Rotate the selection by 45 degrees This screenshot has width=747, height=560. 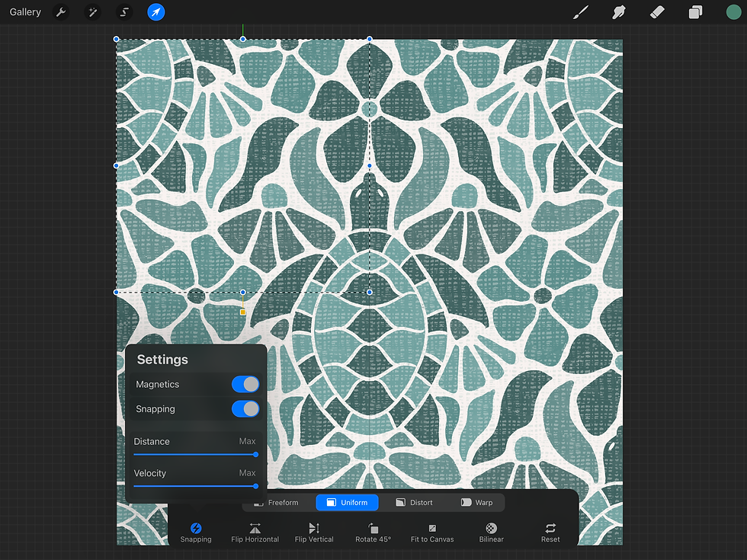[x=373, y=531]
